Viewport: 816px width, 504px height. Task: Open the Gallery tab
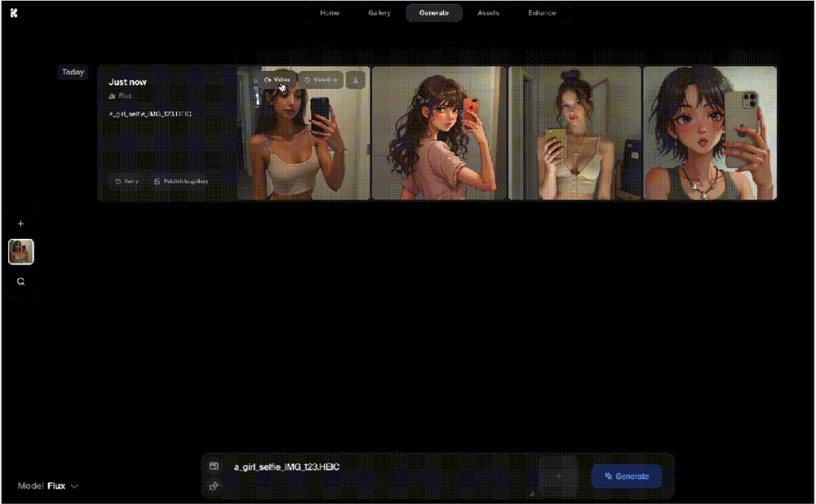point(379,13)
